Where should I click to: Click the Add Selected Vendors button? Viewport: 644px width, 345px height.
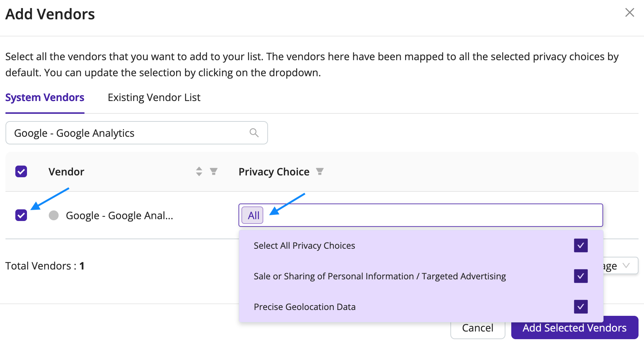[574, 328]
